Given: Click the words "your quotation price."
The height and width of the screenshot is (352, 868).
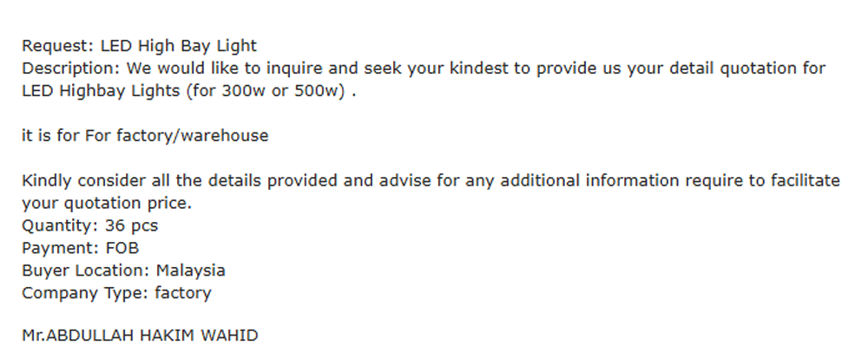Looking at the screenshot, I should (x=106, y=204).
